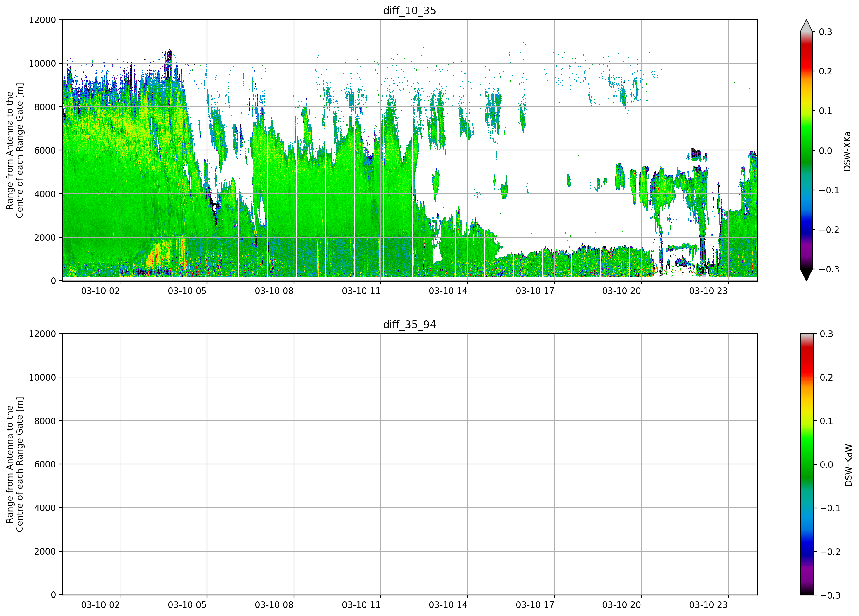Screen dimensions: 859x616
Task: Click the 12000 y-axis label of top plot
Action: (x=42, y=20)
